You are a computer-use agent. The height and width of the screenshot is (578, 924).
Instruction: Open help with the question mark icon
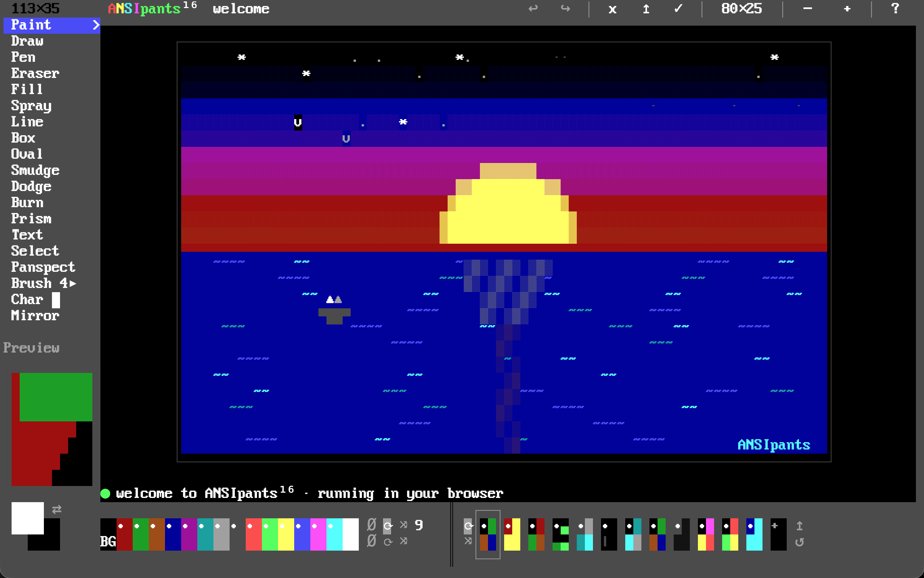895,8
